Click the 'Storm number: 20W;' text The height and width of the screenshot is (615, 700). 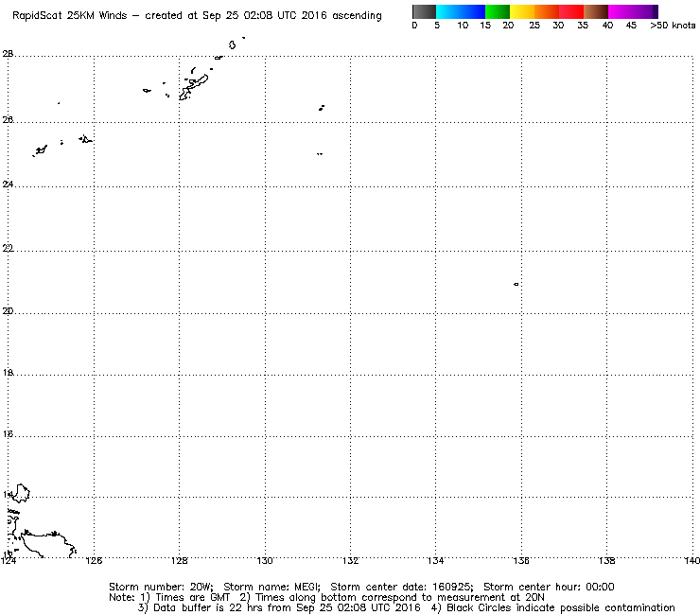click(161, 587)
